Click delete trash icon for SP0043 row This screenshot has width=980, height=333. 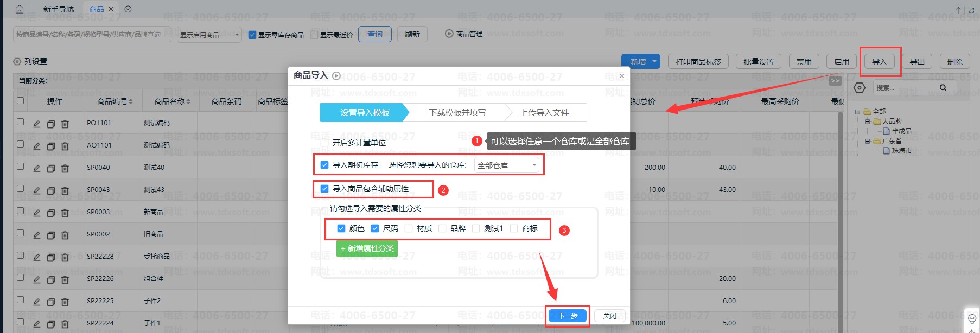coord(65,190)
